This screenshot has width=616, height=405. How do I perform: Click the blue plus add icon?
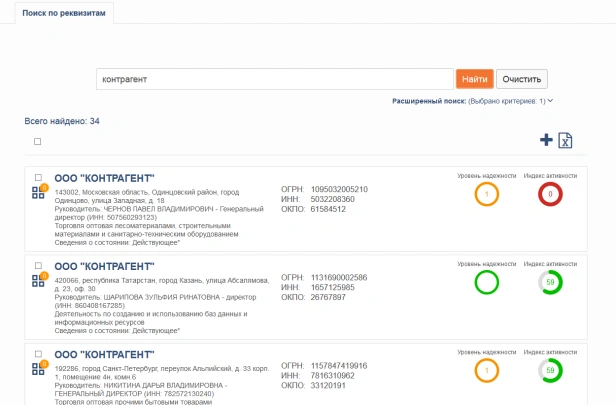point(546,140)
